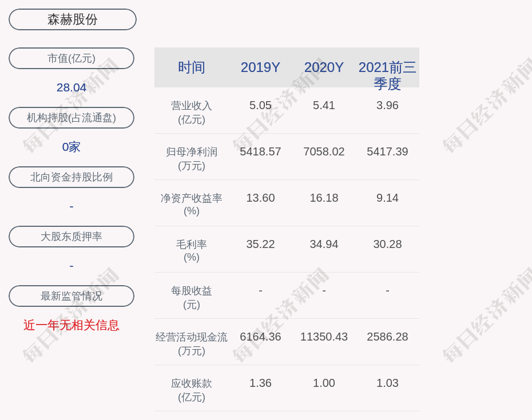Image resolution: width=532 pixels, height=420 pixels.
Task: Click the 机构持股(占流通盘) pill
Action: click(x=72, y=118)
